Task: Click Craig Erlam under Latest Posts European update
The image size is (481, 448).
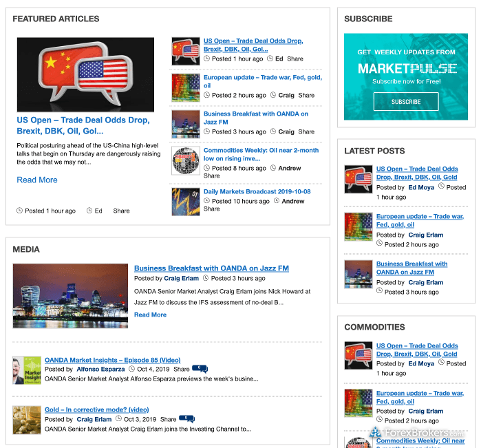Action: pos(426,235)
